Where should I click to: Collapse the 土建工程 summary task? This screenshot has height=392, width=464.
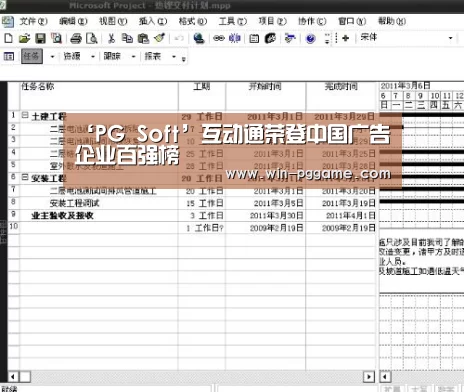point(25,115)
